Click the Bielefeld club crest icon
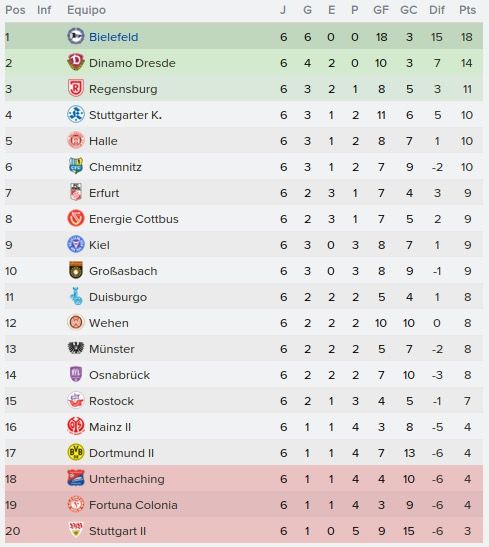This screenshot has width=489, height=547. click(76, 36)
